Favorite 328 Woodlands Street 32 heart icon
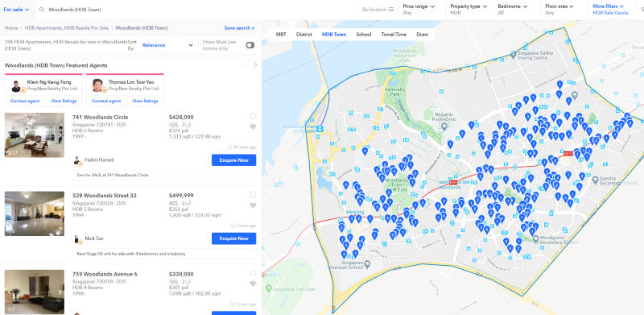 pos(253,205)
